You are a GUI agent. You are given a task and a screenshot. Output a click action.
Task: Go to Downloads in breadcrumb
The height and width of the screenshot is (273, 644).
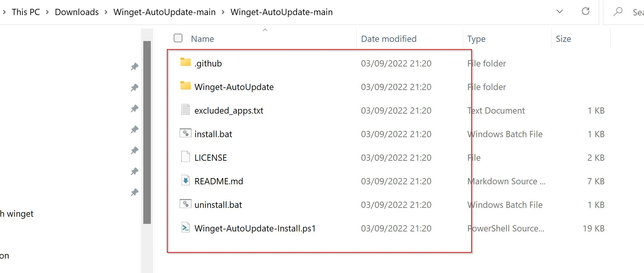(x=77, y=12)
